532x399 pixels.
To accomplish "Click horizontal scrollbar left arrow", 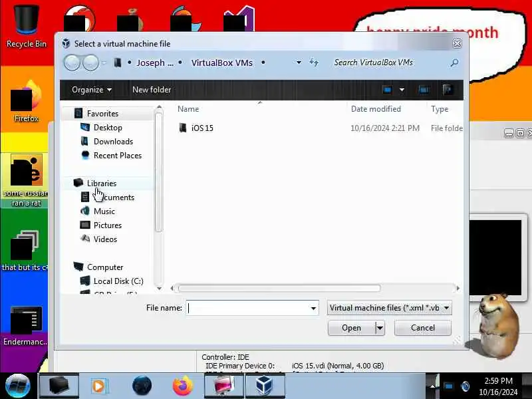I will tap(172, 289).
